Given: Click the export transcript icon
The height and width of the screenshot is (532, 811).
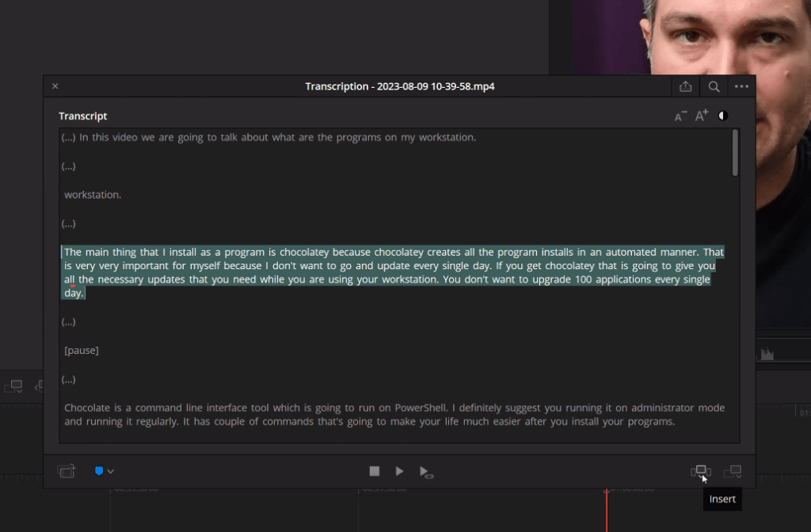Looking at the screenshot, I should [685, 87].
